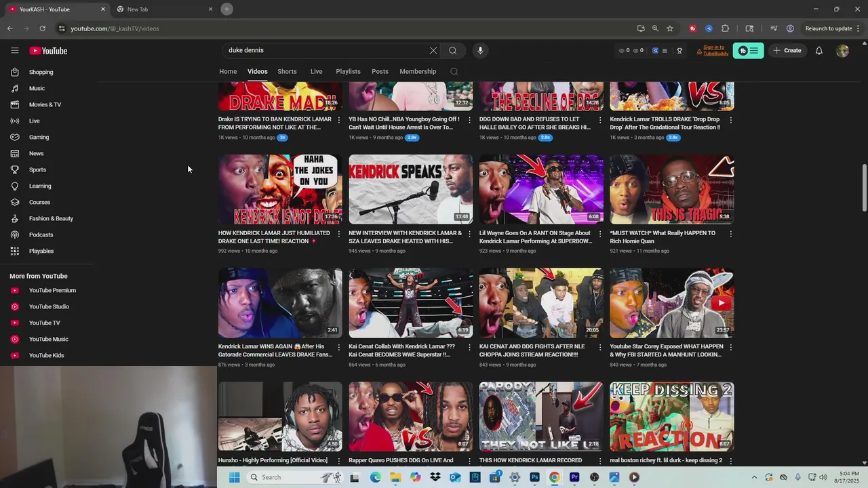
Task: Open options for 'Kai Cenat Collab With Kendrick' video
Action: coord(469,347)
